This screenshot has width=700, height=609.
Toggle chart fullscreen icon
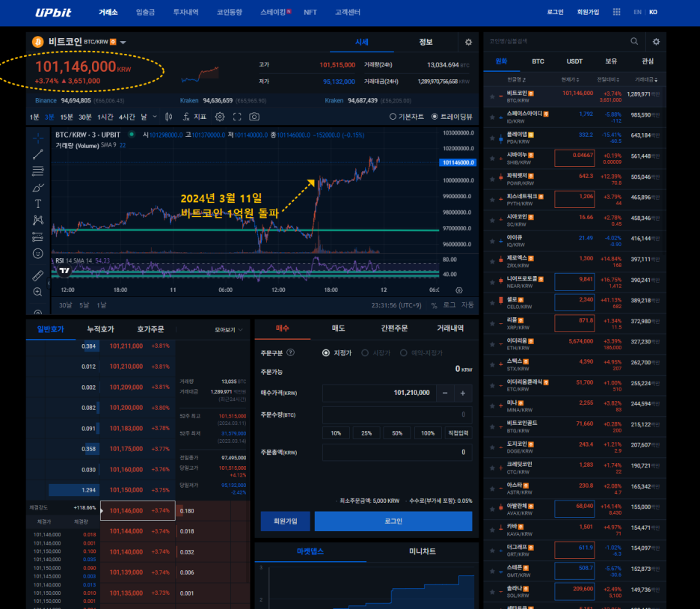pos(237,117)
